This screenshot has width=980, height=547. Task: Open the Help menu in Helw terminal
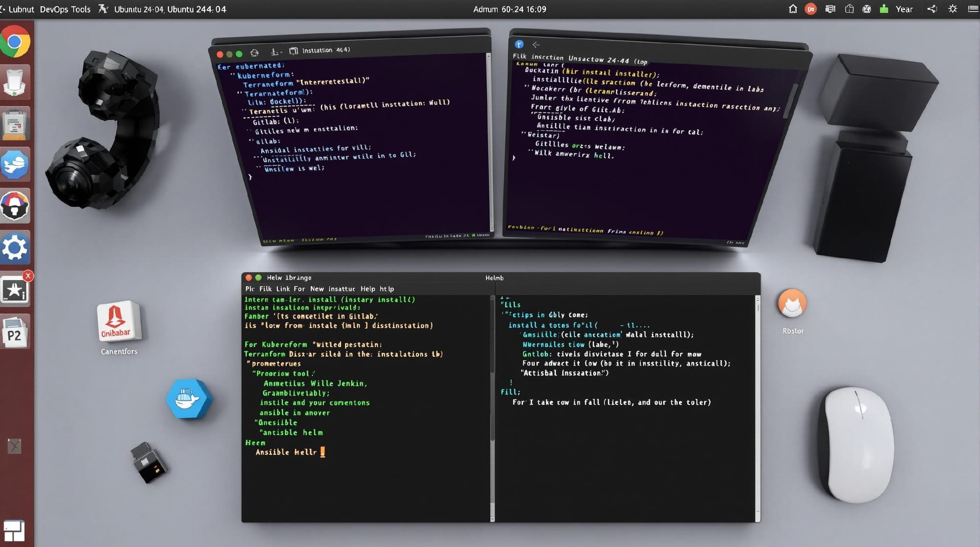367,289
